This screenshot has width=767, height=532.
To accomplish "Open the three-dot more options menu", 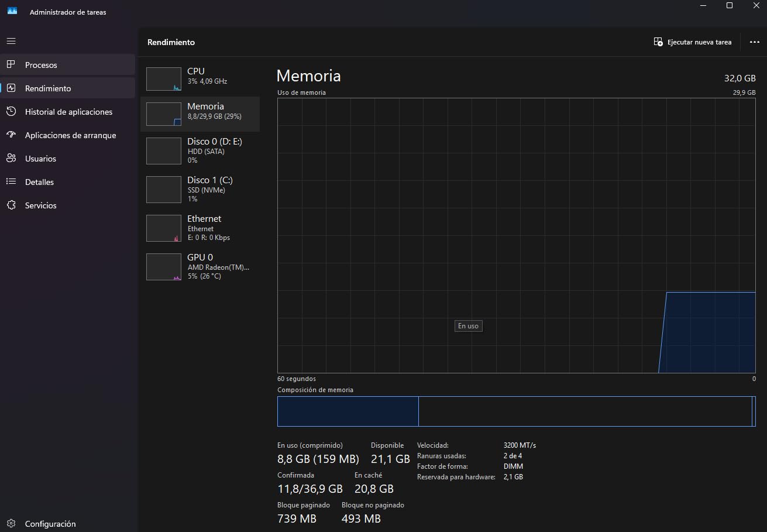I will [x=754, y=42].
